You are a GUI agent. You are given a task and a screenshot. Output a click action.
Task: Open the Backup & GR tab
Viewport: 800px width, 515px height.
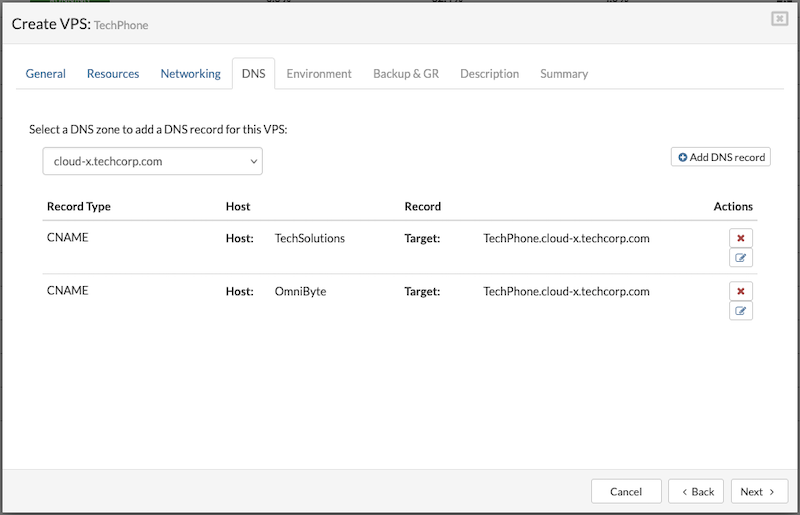[x=406, y=74]
